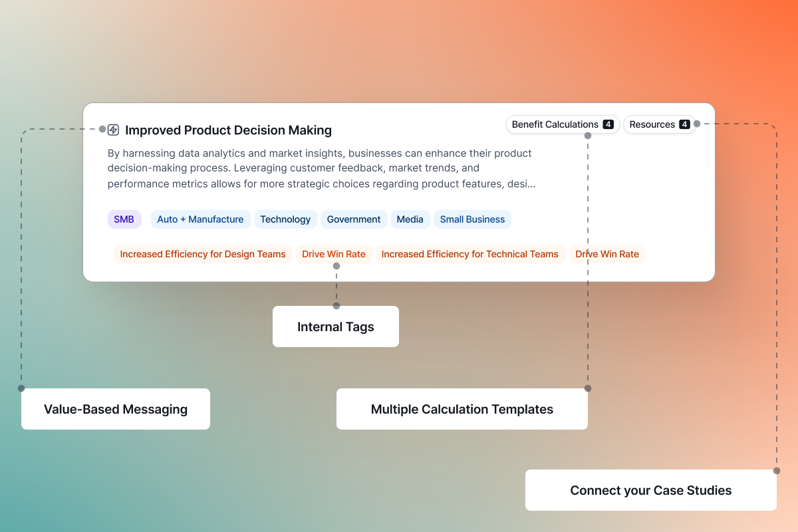Select the Government industry tag
This screenshot has height=532, width=798.
pos(354,219)
